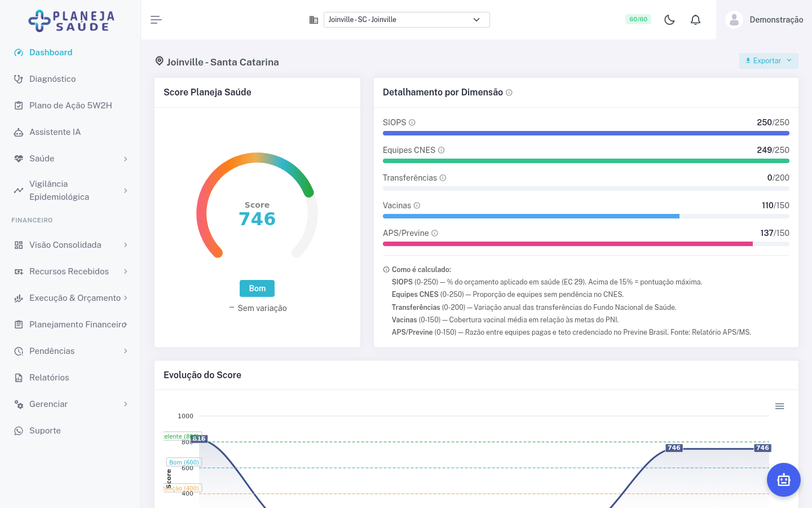Expand the Saúde submenu chevron
Viewport: 812px width, 508px height.
coord(125,159)
